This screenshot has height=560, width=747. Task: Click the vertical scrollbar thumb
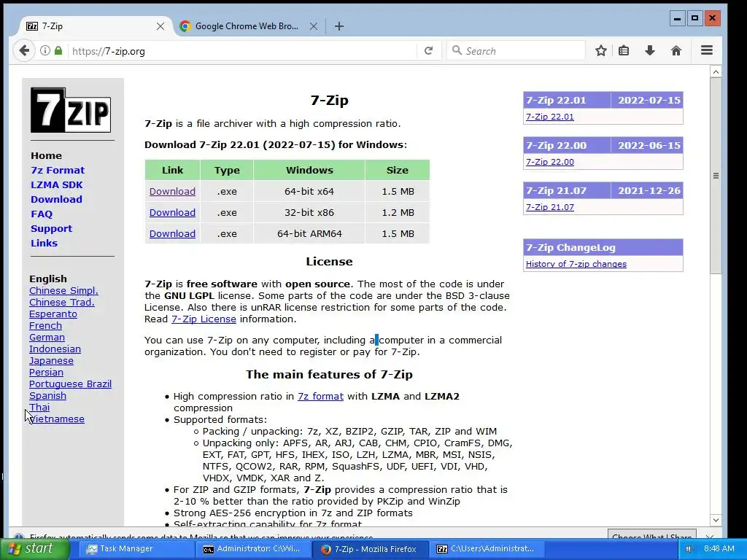715,176
